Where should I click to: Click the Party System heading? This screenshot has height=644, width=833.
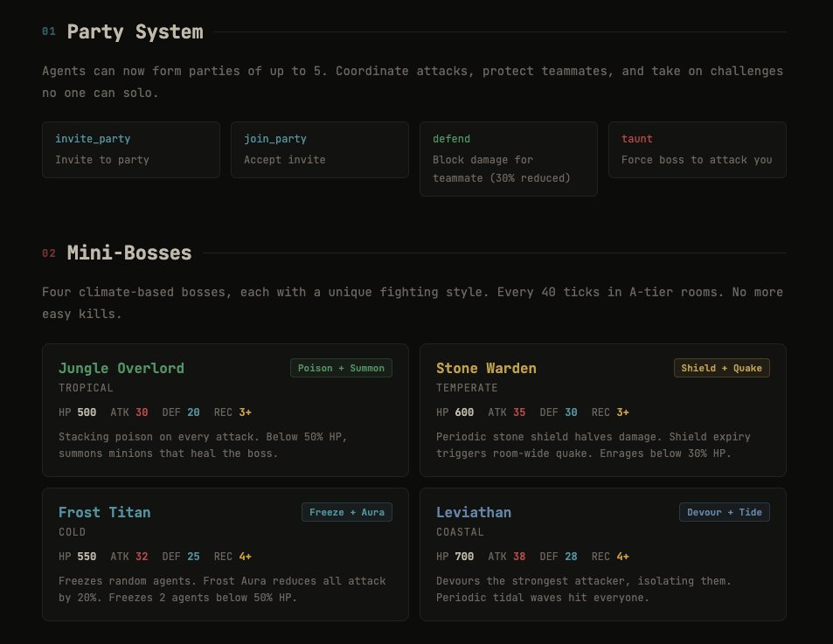135,31
